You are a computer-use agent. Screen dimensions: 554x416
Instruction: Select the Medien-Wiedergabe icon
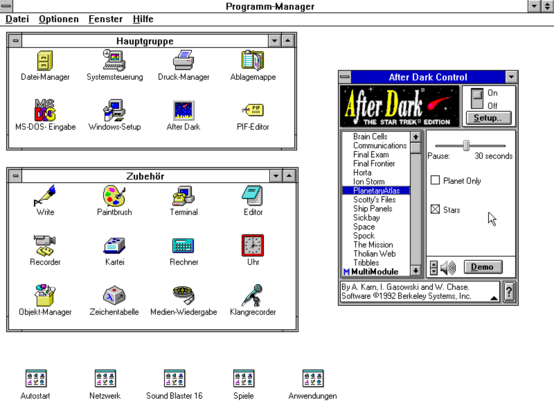point(183,295)
